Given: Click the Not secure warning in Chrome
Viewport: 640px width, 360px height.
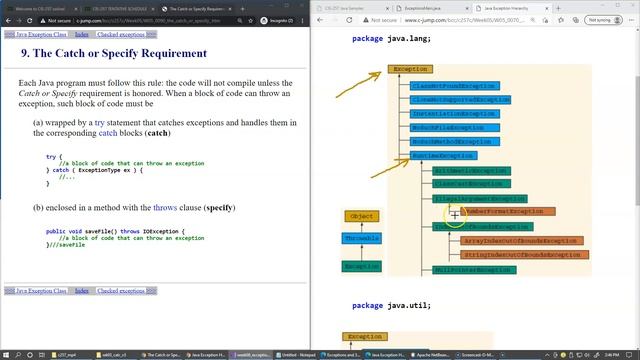Looking at the screenshot, I should (56, 20).
